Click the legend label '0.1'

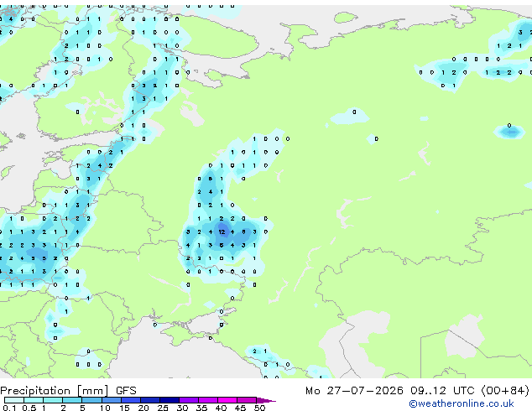[9, 408]
